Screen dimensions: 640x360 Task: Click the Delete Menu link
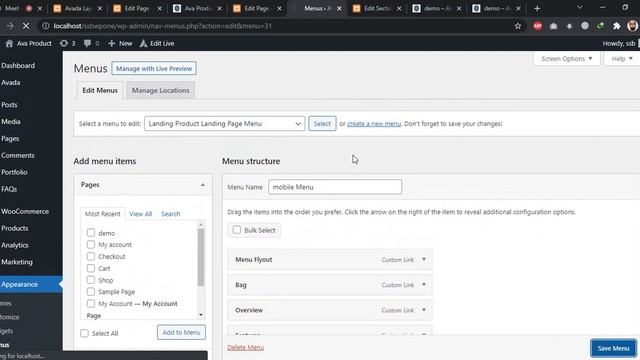246,347
